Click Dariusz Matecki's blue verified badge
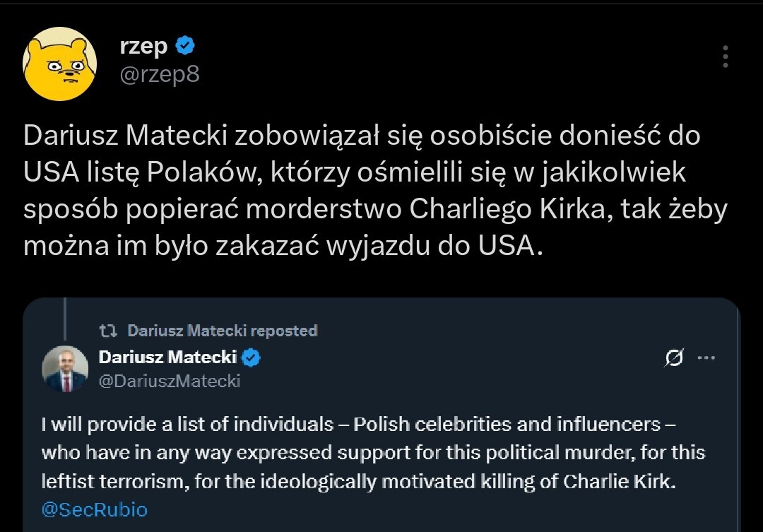The width and height of the screenshot is (763, 532). 252,357
